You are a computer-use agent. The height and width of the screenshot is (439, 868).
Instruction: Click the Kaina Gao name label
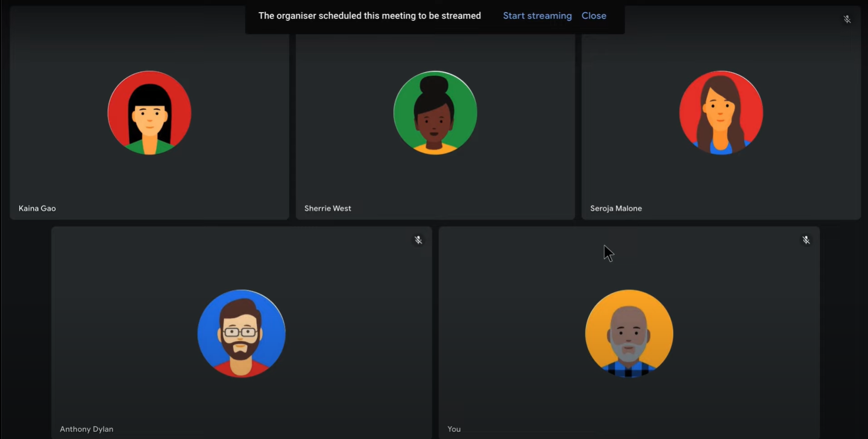click(x=37, y=208)
